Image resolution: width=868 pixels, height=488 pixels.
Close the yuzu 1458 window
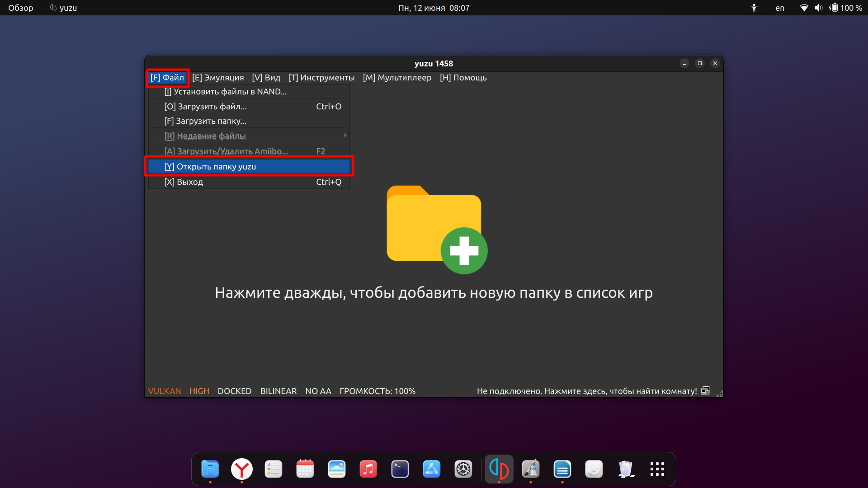tap(715, 63)
